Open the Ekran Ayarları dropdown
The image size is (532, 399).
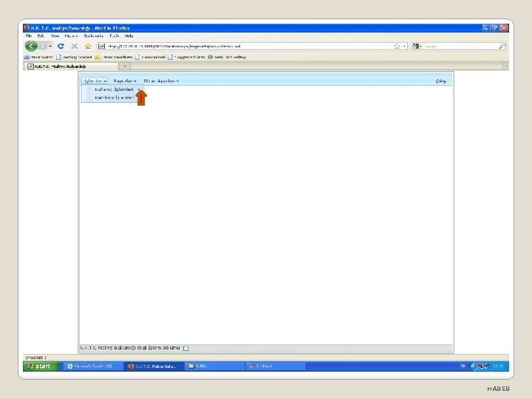[x=161, y=81]
